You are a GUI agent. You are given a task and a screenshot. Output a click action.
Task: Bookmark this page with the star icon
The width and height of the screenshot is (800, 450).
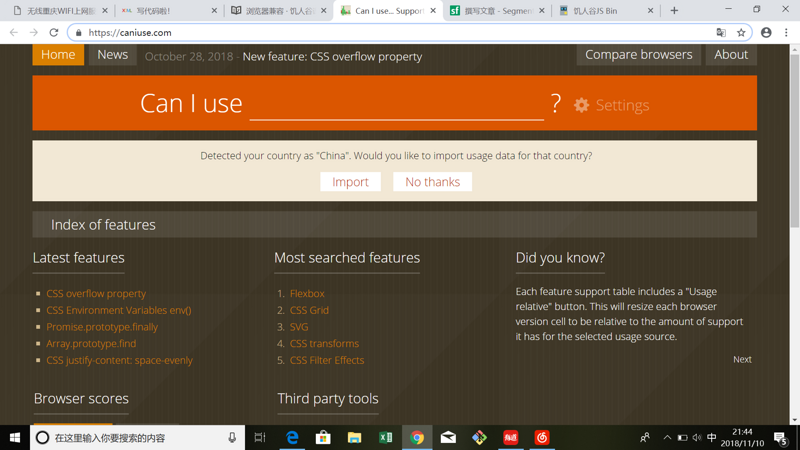point(741,33)
